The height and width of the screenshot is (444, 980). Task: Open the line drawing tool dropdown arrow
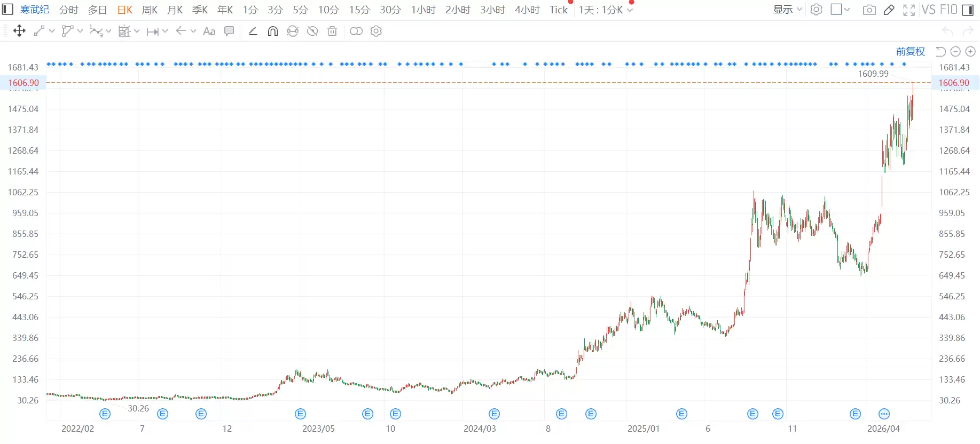point(52,31)
